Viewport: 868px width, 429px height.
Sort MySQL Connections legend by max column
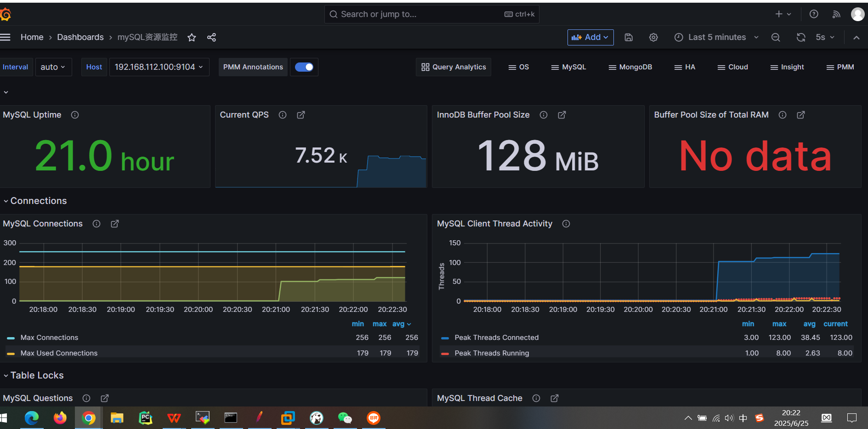point(380,324)
